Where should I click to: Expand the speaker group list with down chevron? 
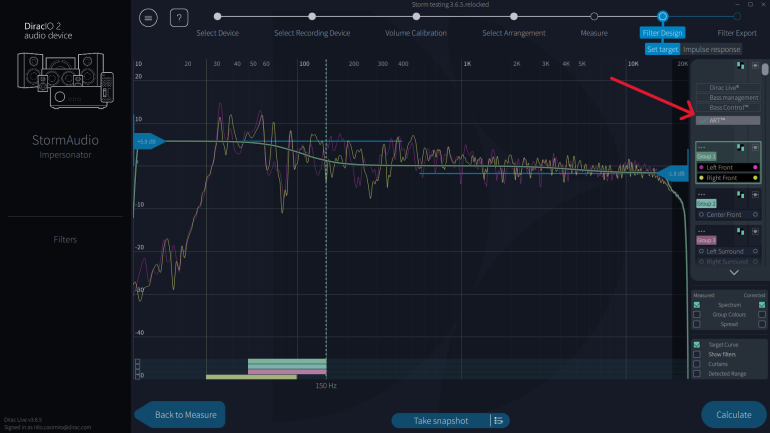click(734, 272)
